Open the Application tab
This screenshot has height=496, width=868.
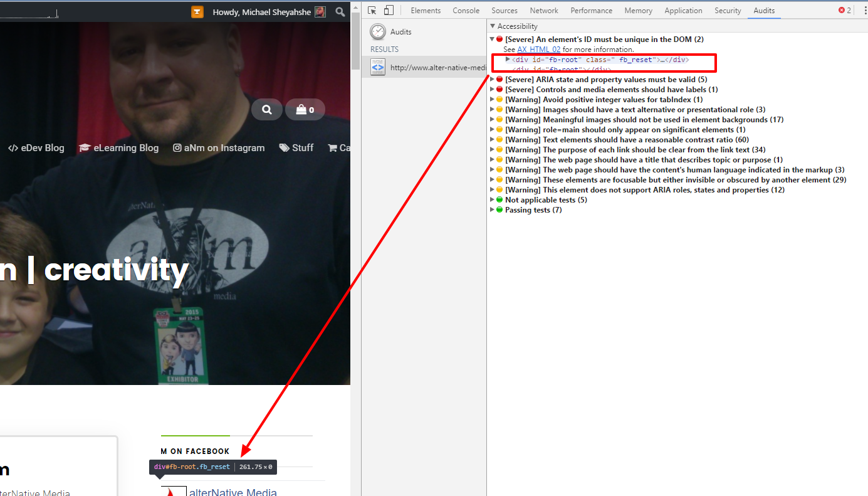coord(683,11)
